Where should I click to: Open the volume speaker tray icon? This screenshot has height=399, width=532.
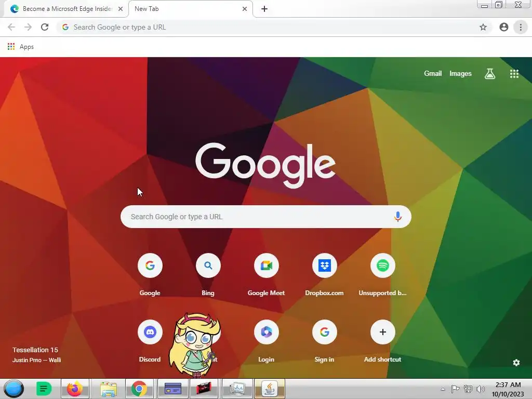point(480,389)
